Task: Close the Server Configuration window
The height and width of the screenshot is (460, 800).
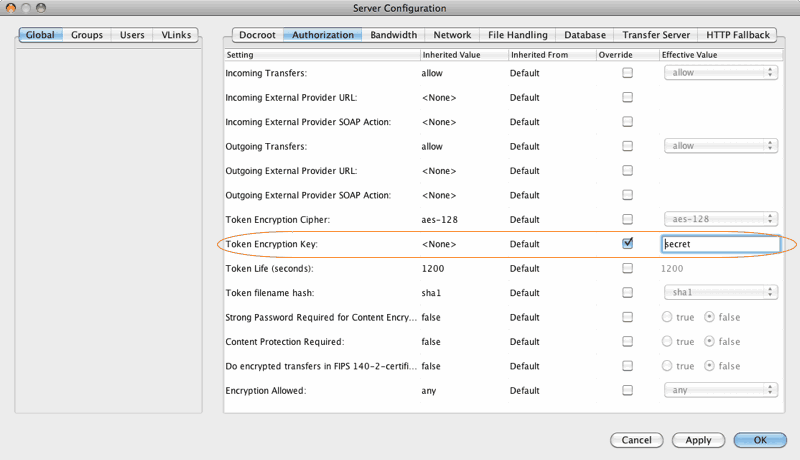Action: [12, 9]
